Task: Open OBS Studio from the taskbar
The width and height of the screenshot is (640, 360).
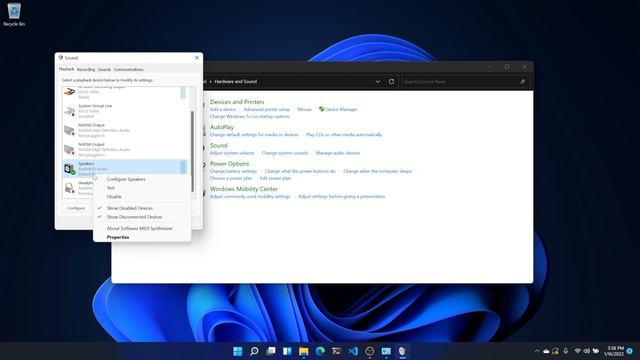Action: pos(369,351)
